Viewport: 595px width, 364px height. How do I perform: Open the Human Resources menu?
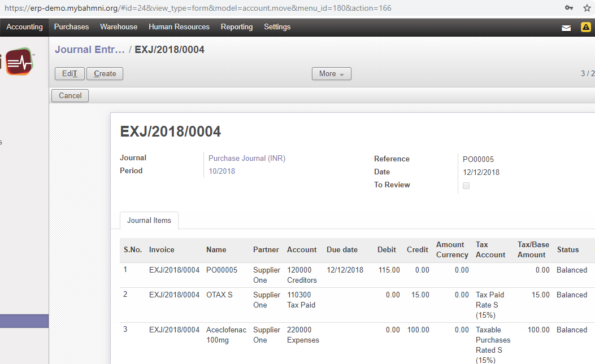[x=179, y=27]
